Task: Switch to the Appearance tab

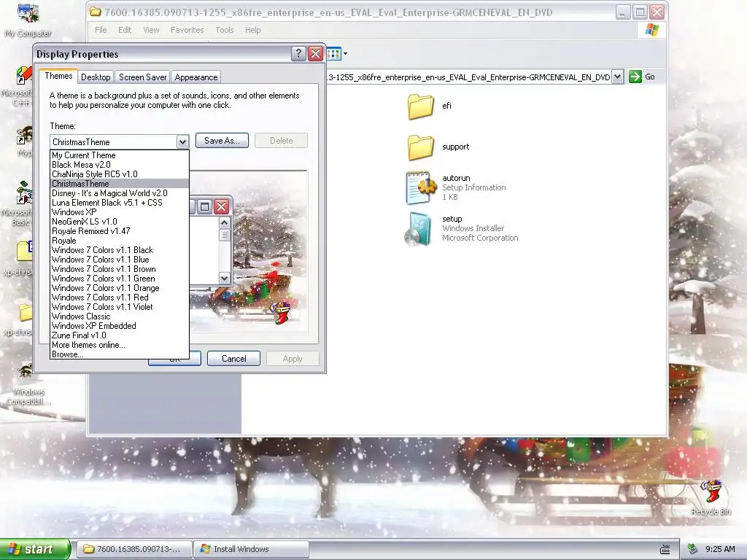Action: pos(196,77)
